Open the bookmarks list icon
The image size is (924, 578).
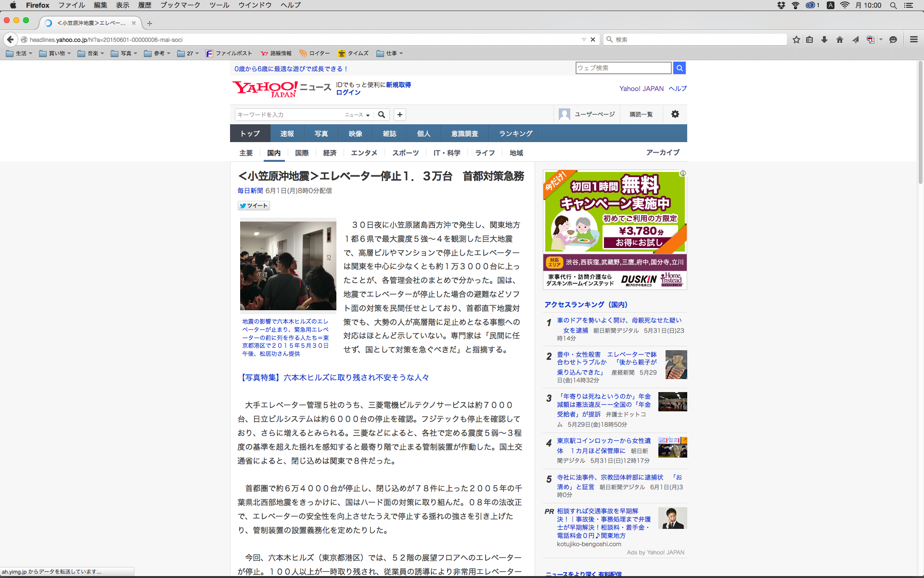coord(809,39)
